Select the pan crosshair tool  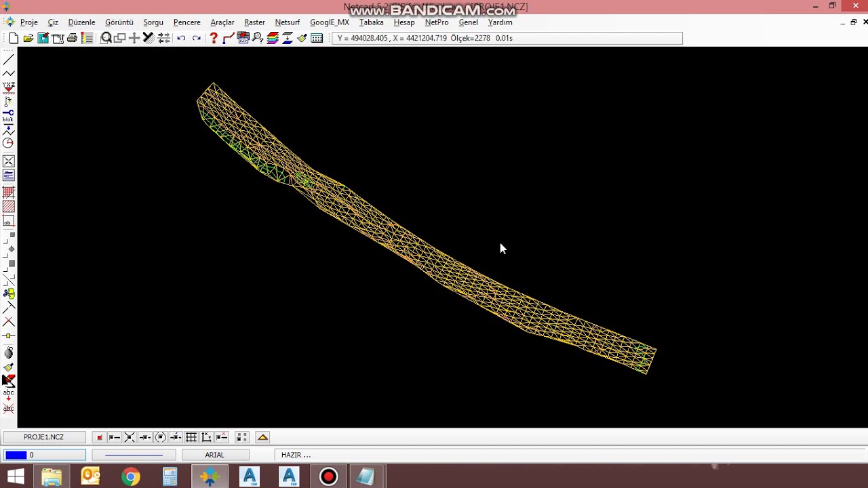pos(134,38)
